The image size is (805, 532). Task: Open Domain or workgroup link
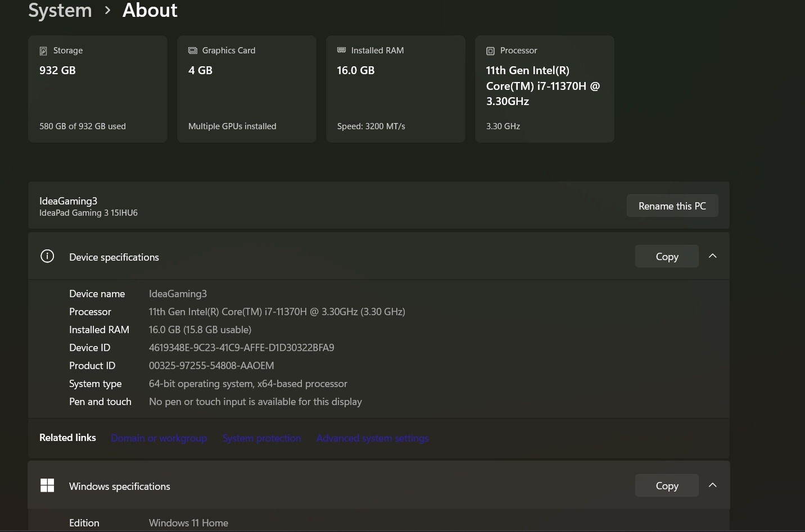tap(159, 438)
